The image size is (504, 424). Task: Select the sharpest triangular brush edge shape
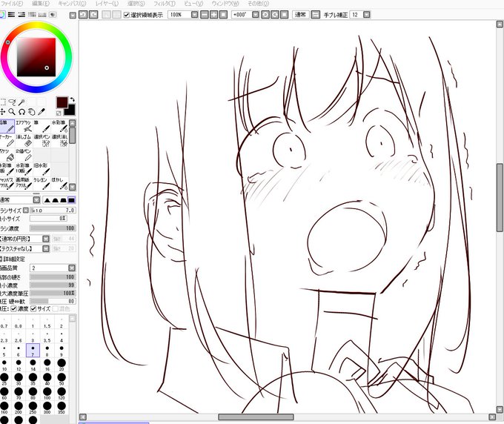(x=47, y=200)
